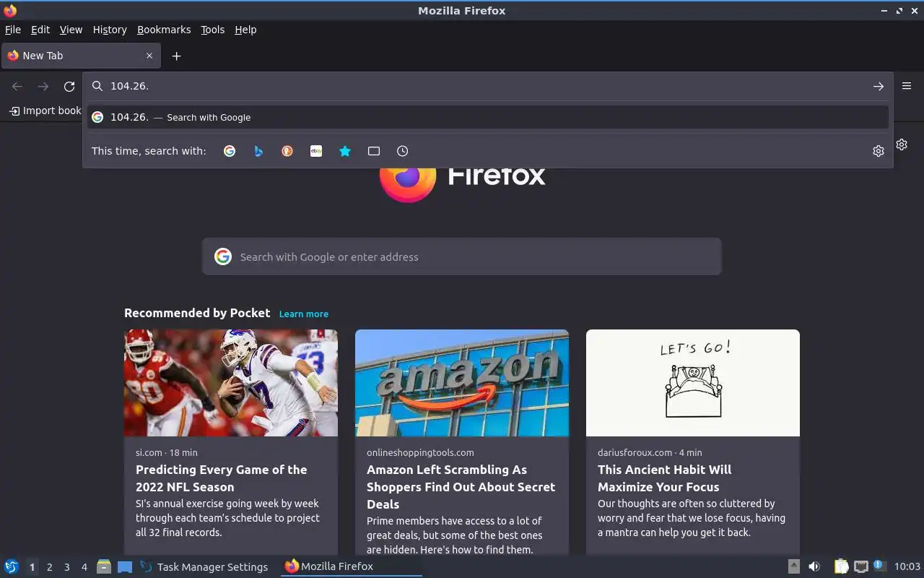Open the Let's Go bed drawing thumbnail
This screenshot has width=924, height=578.
(x=693, y=383)
